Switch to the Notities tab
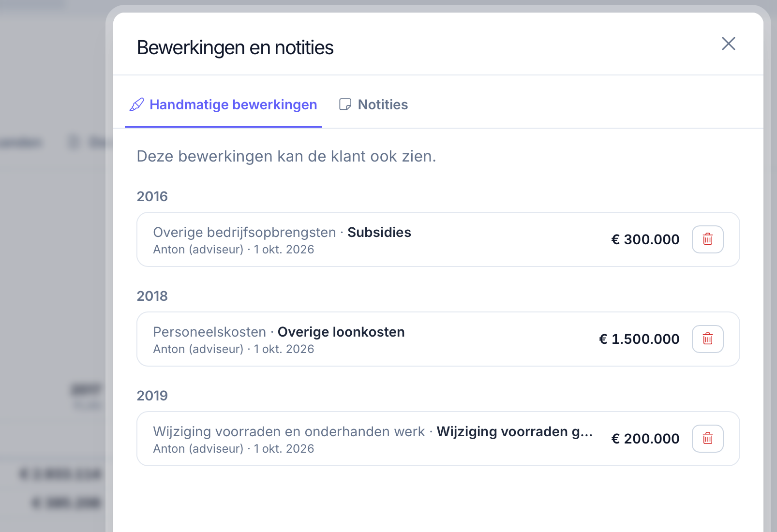 (x=374, y=104)
